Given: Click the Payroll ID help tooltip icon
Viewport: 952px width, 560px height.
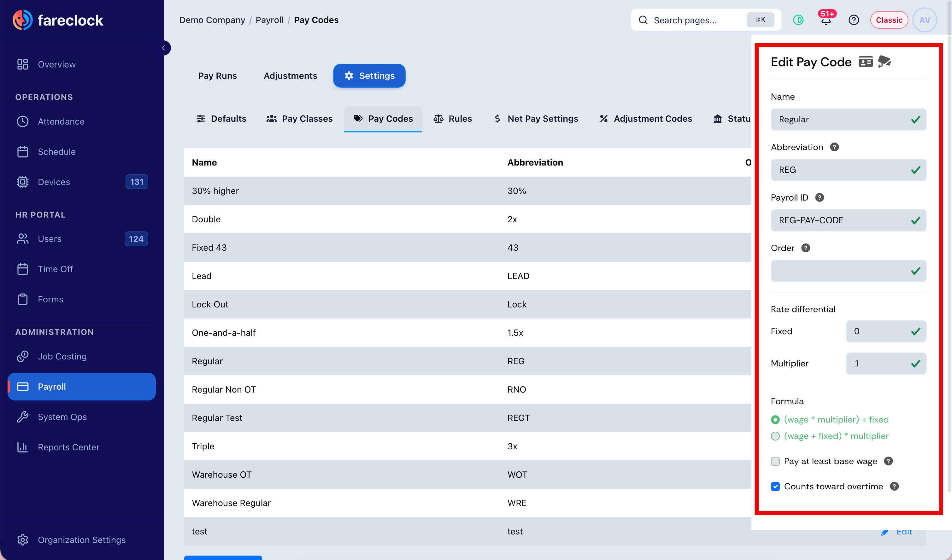Looking at the screenshot, I should pos(820,197).
